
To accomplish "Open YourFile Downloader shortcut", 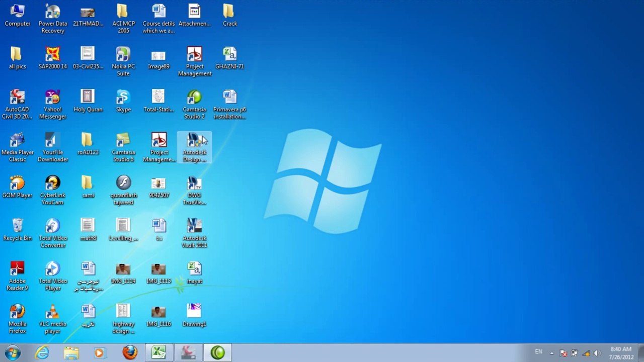I will pos(53,147).
